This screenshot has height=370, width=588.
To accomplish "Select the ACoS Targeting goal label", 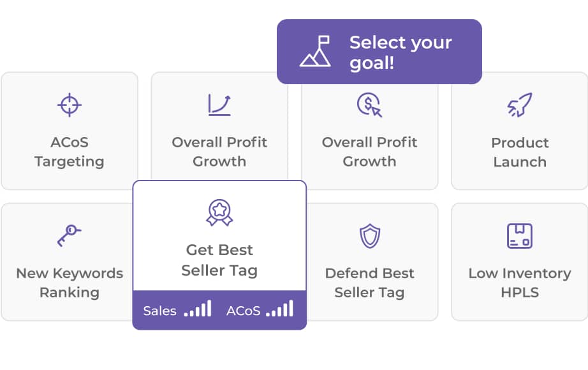I will [69, 152].
